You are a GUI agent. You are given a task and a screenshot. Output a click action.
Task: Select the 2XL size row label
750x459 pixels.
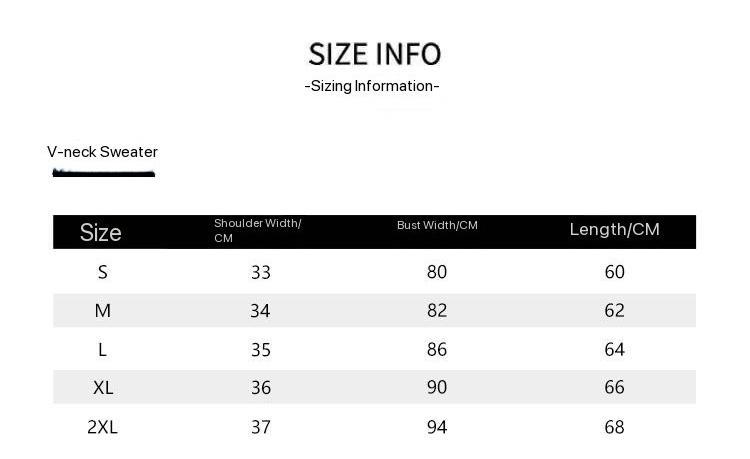(x=102, y=427)
